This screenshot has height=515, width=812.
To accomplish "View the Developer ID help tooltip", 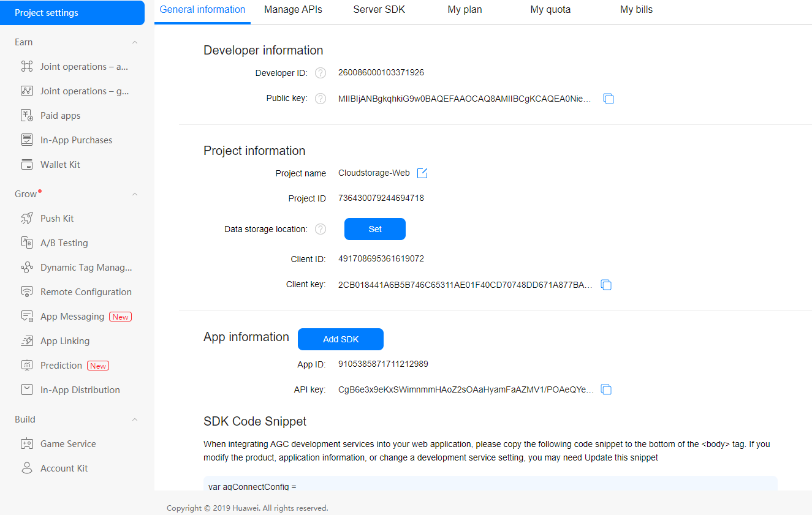I will point(320,72).
